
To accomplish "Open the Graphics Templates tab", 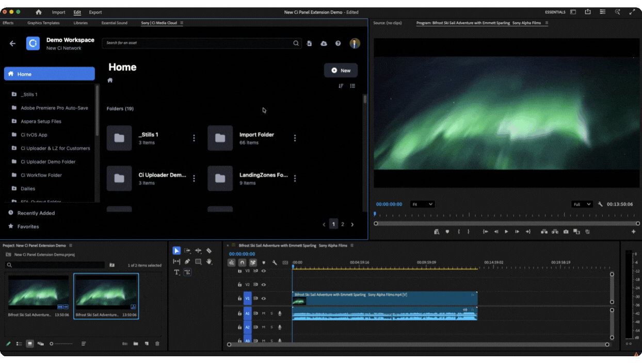I will 43,23.
